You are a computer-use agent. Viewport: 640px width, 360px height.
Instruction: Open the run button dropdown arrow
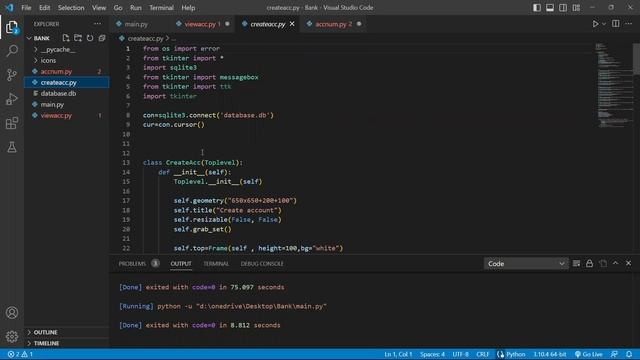coord(604,24)
